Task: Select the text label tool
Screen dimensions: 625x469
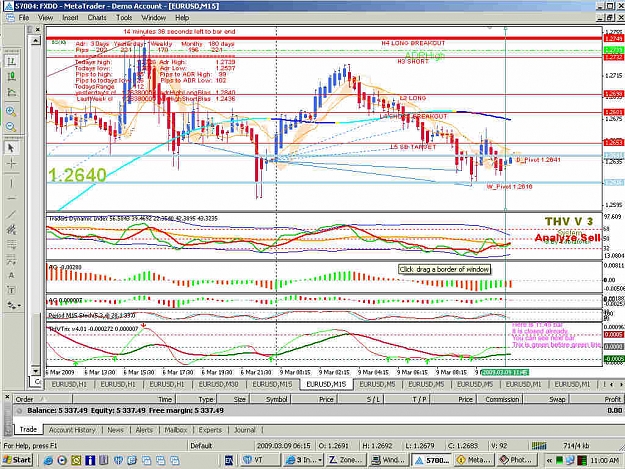Action: pyautogui.click(x=11, y=290)
